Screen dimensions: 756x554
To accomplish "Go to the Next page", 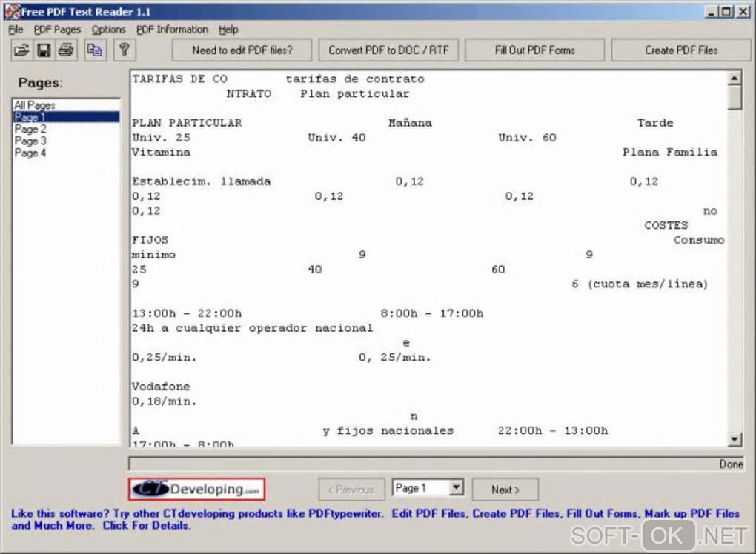I will [505, 490].
